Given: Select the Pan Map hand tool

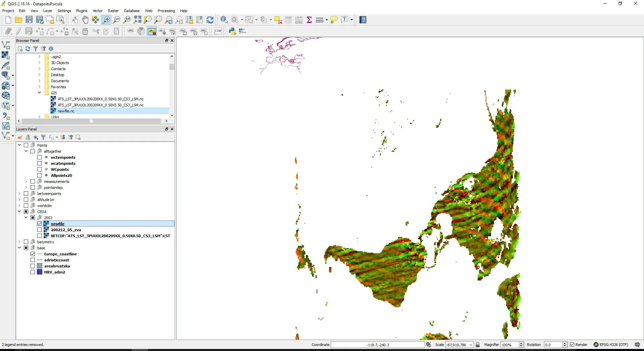Looking at the screenshot, I should (85, 20).
